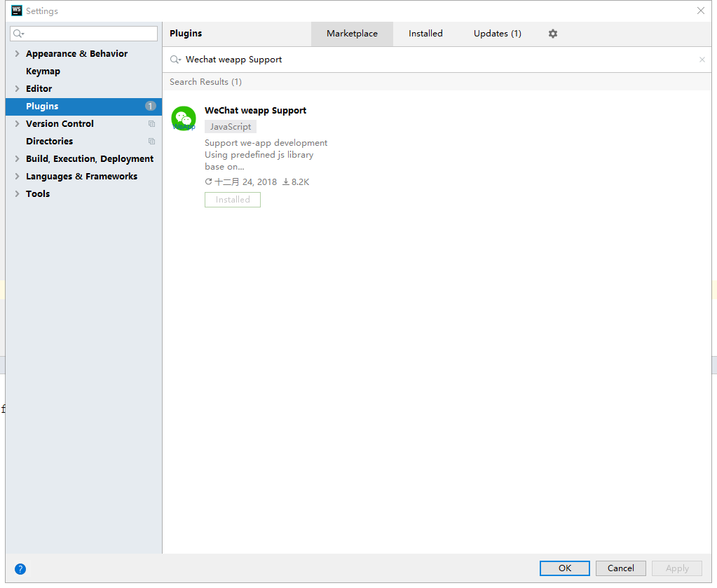Viewport: 717px width, 588px height.
Task: Click the Directories project-level copy icon
Action: [152, 142]
